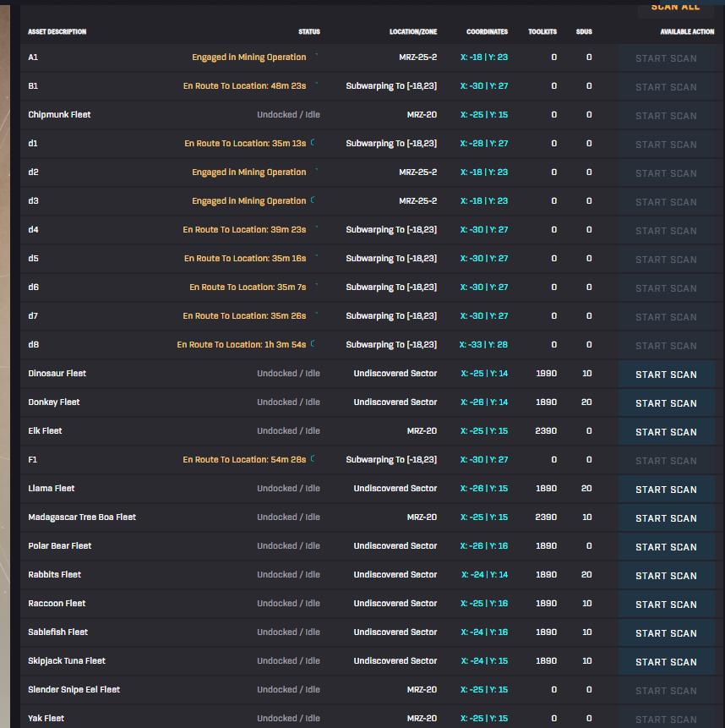Click START SCAN on the Skipjack Tuna row

point(666,660)
